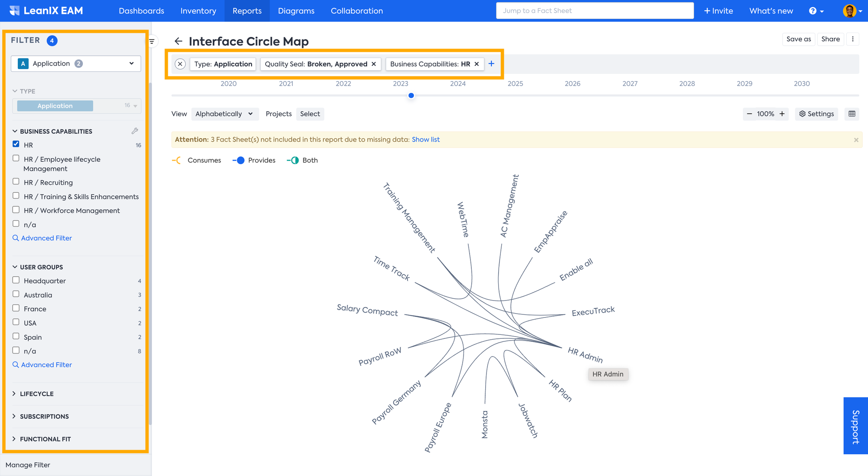868x476 pixels.
Task: Click the Save as button
Action: tap(798, 39)
